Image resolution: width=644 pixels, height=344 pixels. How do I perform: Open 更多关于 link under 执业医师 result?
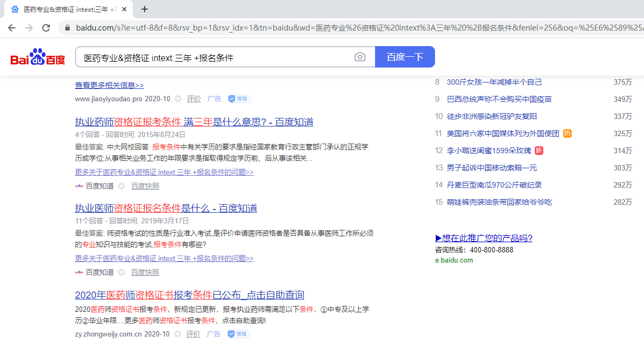(164, 258)
